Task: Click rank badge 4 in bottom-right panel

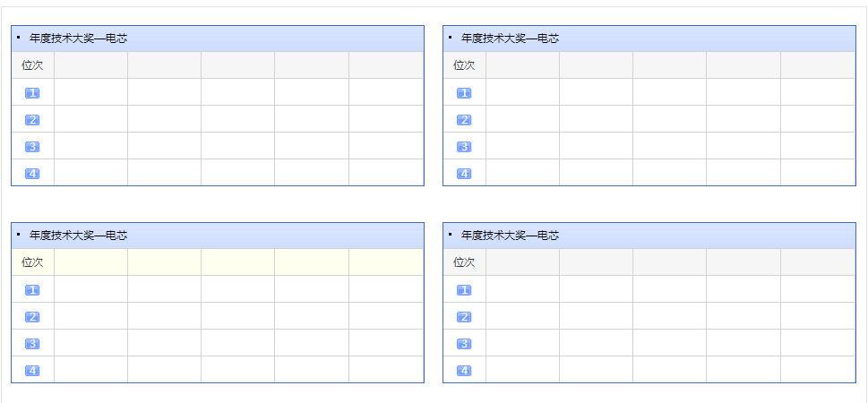Action: [x=464, y=371]
